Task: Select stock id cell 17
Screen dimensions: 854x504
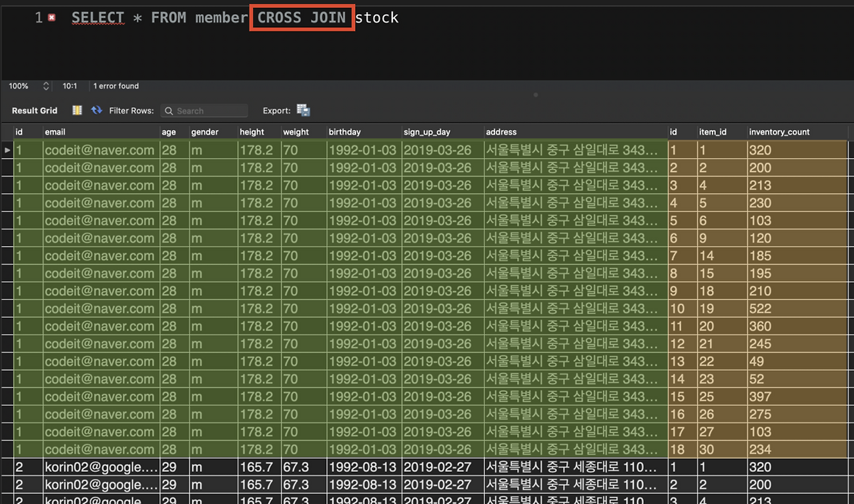Action: [x=683, y=432]
